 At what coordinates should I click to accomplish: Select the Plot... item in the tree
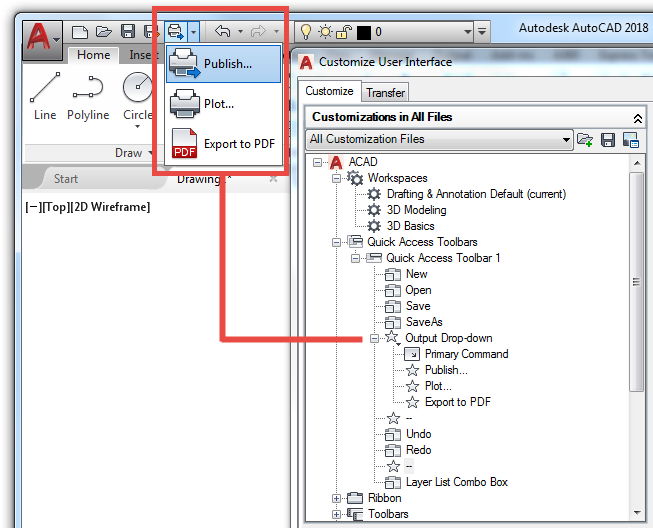[438, 386]
